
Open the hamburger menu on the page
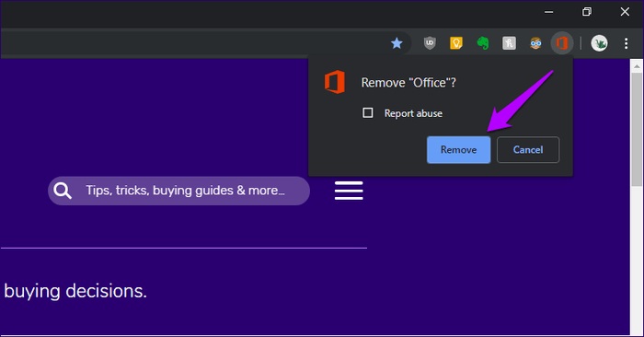349,191
